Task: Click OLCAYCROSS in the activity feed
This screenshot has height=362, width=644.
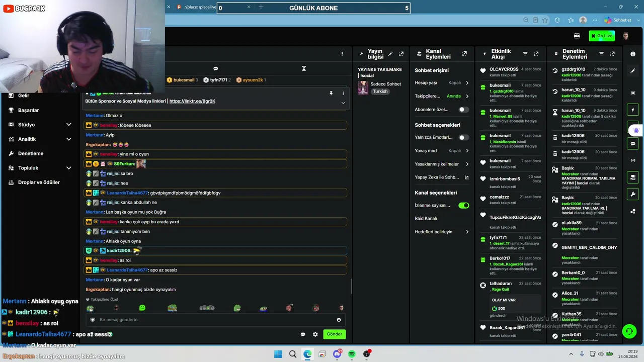Action: pyautogui.click(x=504, y=69)
